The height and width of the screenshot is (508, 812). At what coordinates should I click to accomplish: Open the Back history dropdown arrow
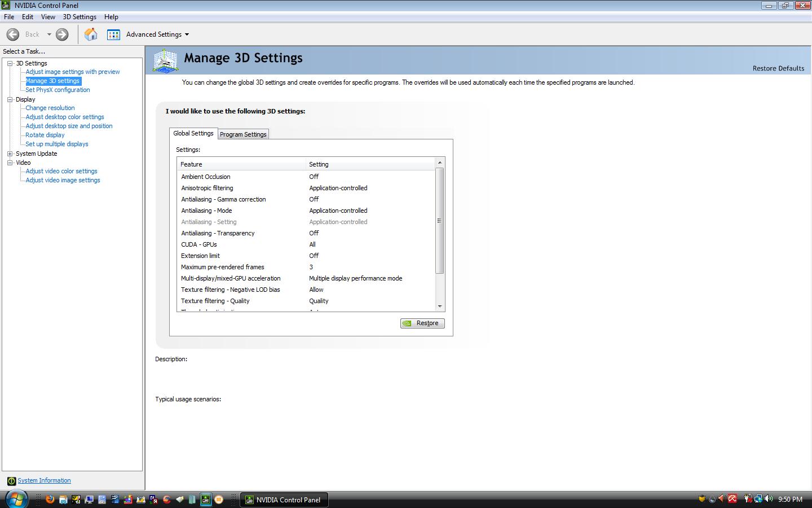(49, 34)
